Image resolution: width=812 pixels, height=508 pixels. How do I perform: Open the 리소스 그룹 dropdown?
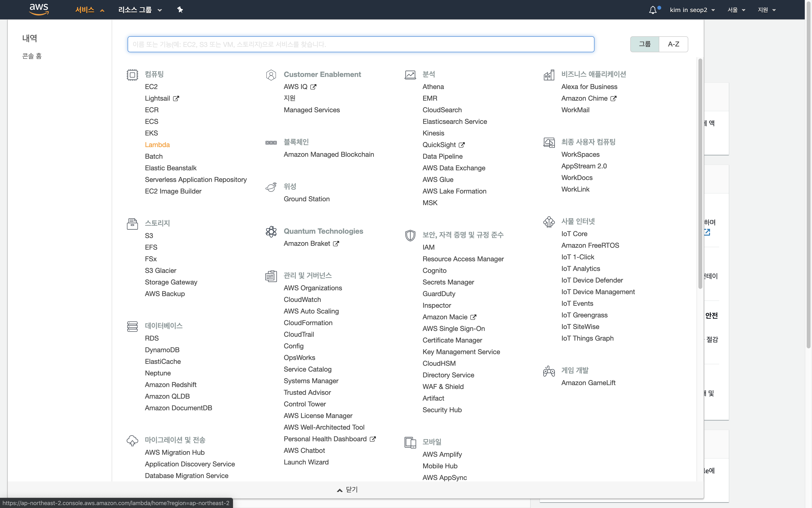pyautogui.click(x=140, y=10)
